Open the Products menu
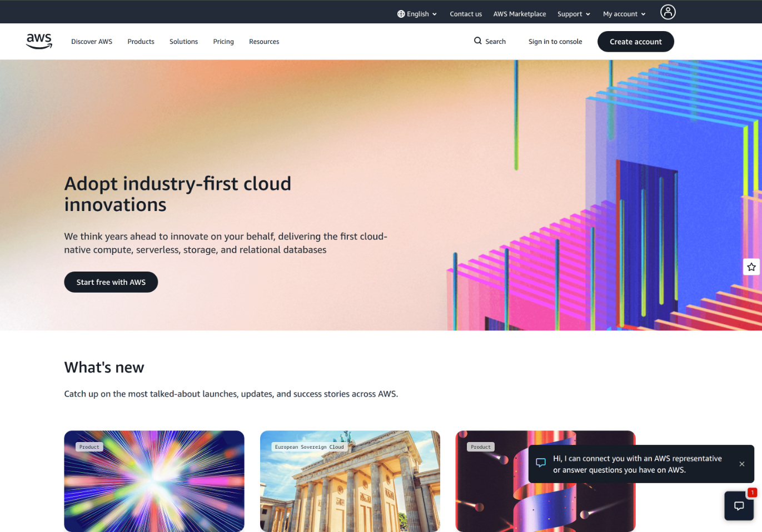This screenshot has width=762, height=532. [x=141, y=42]
